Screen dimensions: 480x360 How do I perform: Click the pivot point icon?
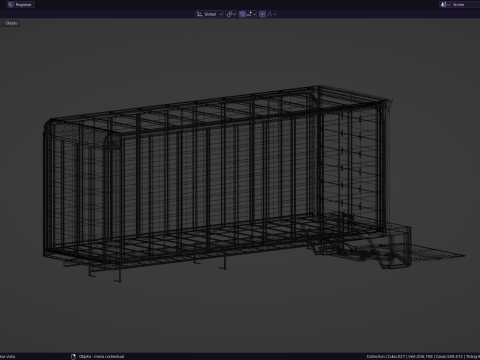(229, 14)
